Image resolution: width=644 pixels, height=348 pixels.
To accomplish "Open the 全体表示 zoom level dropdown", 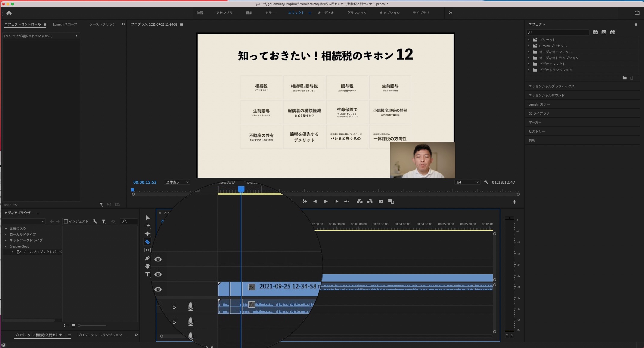I will coord(177,182).
